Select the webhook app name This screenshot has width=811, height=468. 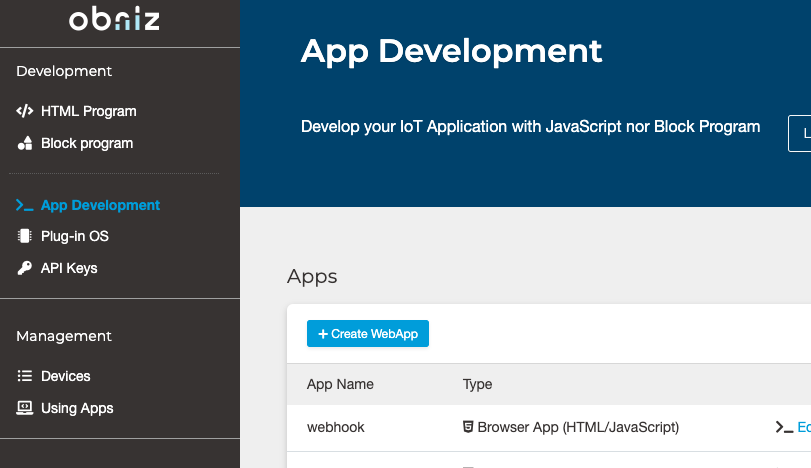point(335,427)
